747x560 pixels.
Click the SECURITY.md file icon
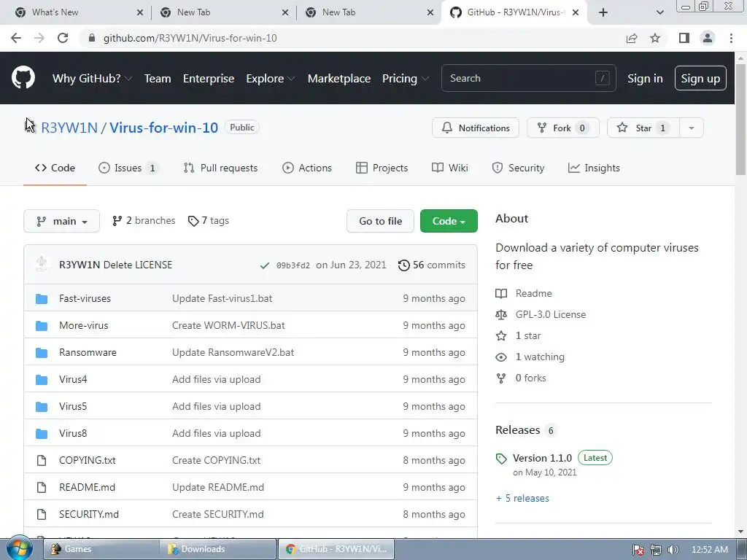42,514
